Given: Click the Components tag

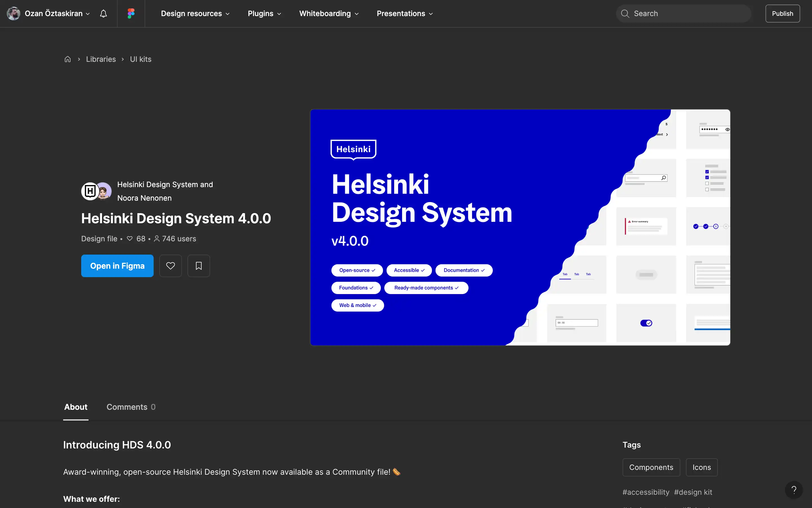Looking at the screenshot, I should pyautogui.click(x=651, y=467).
